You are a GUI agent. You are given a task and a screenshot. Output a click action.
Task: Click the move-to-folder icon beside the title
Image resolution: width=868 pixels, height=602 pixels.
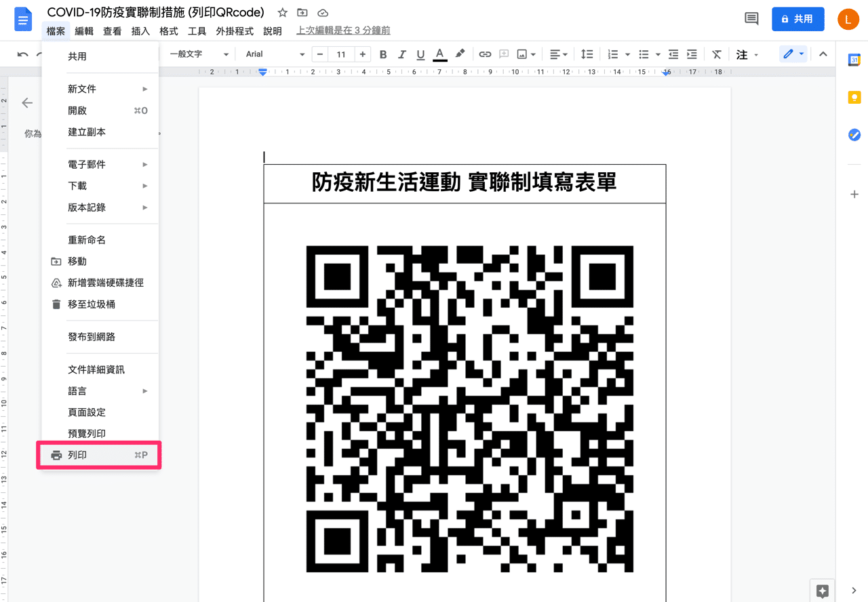click(x=302, y=13)
